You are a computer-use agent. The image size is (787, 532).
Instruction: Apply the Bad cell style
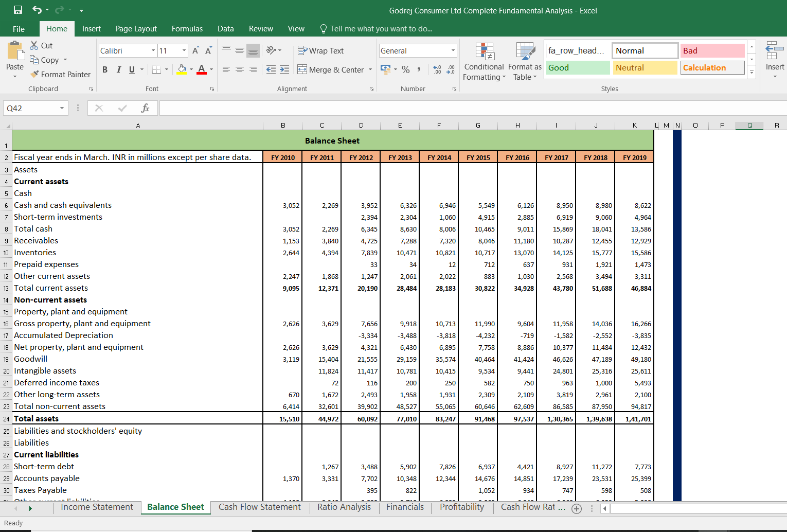coord(712,50)
